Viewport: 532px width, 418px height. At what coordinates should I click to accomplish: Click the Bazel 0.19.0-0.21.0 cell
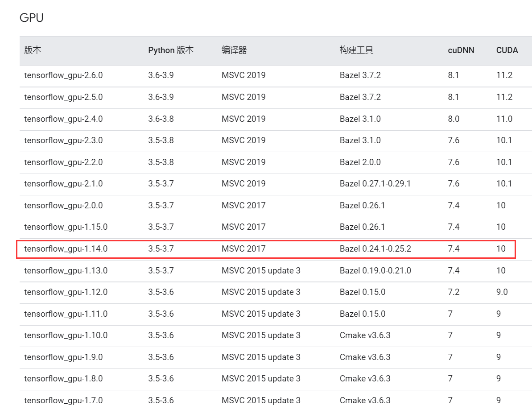coord(375,270)
